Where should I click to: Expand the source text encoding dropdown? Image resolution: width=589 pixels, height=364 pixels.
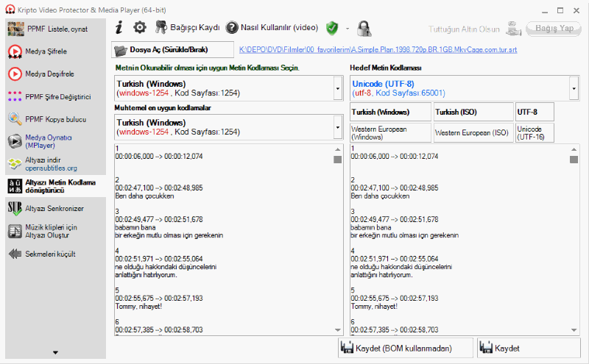(x=338, y=88)
